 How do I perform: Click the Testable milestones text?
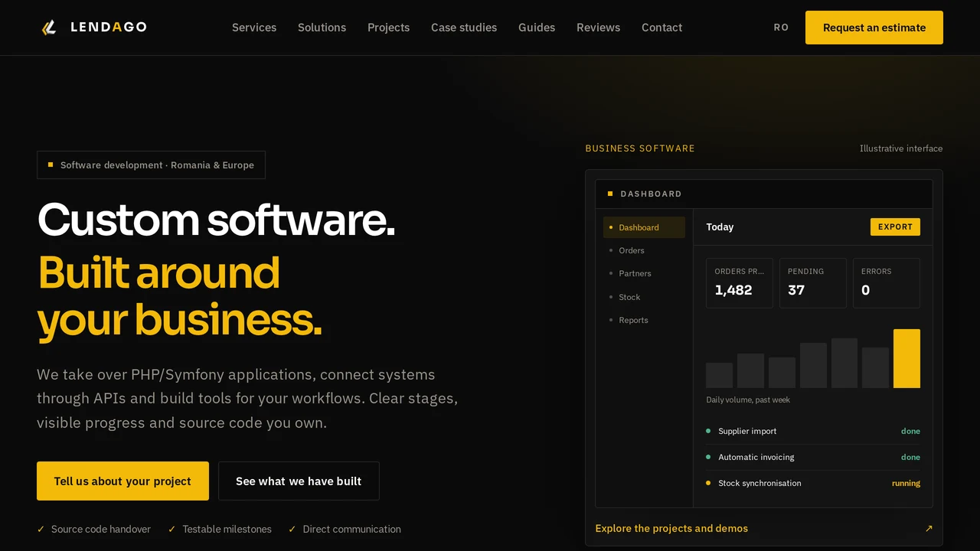click(227, 529)
